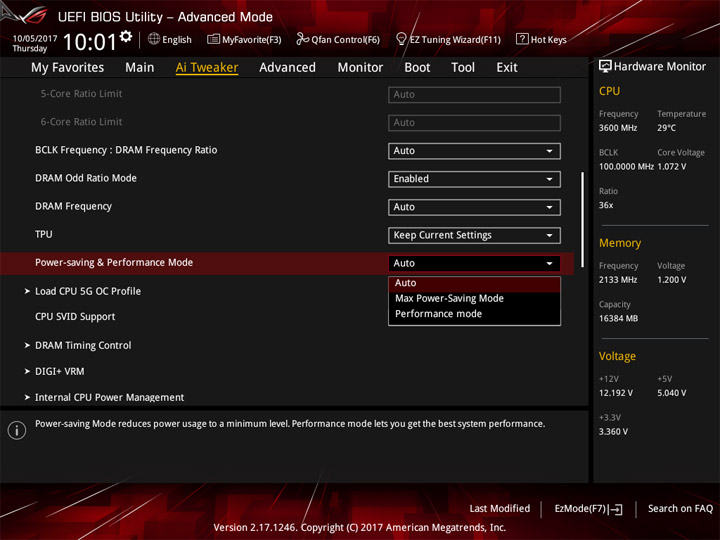Click the EzMode exit arrow icon
This screenshot has height=540, width=720.
(616, 509)
